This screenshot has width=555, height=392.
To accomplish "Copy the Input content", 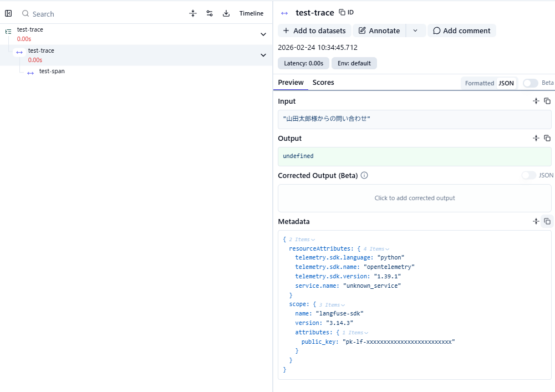I will click(x=547, y=101).
